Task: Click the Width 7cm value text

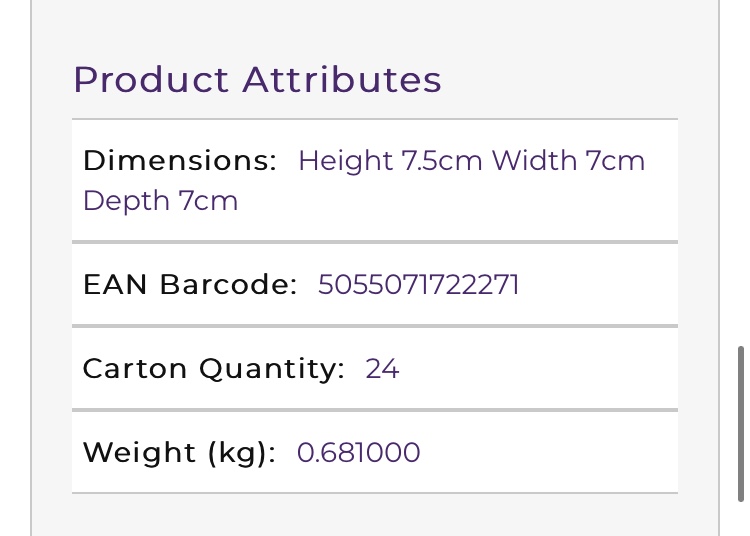Action: pyautogui.click(x=569, y=160)
